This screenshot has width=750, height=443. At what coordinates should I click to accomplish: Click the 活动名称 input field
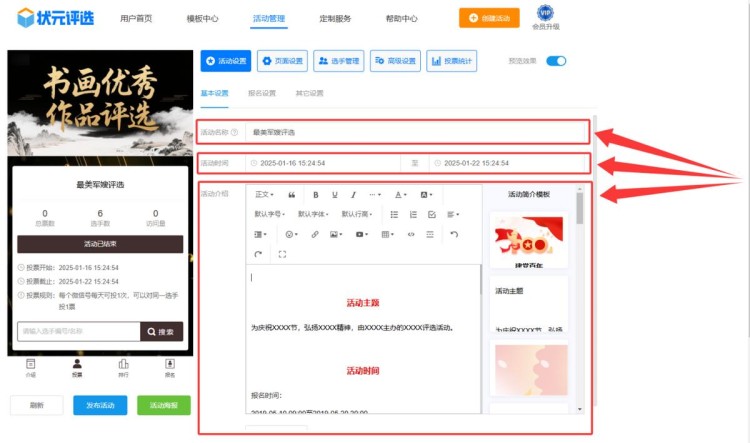(415, 132)
